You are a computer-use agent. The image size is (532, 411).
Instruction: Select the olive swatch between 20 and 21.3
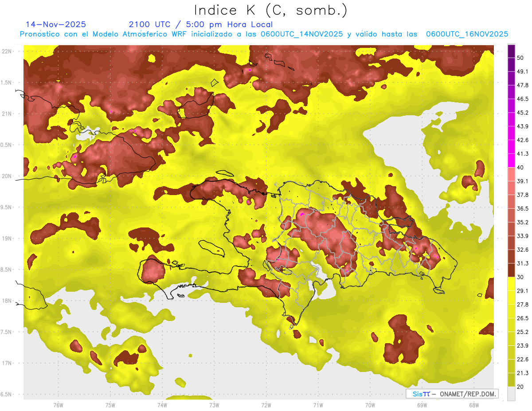[x=511, y=380]
